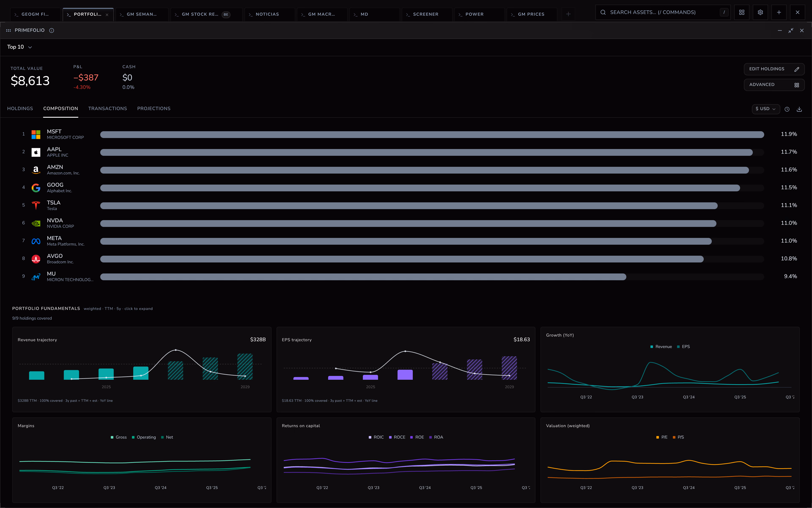
Task: Add a new tab with plus after GM PRICES
Action: (x=568, y=14)
